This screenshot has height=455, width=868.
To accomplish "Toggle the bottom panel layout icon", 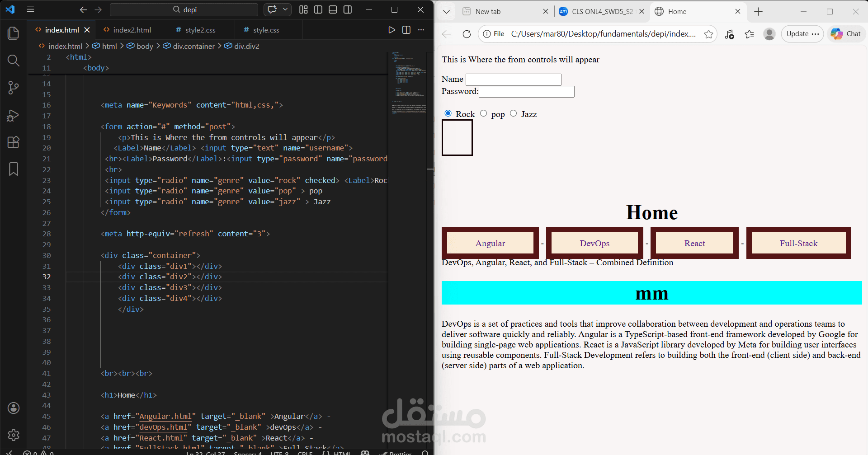I will coord(333,9).
